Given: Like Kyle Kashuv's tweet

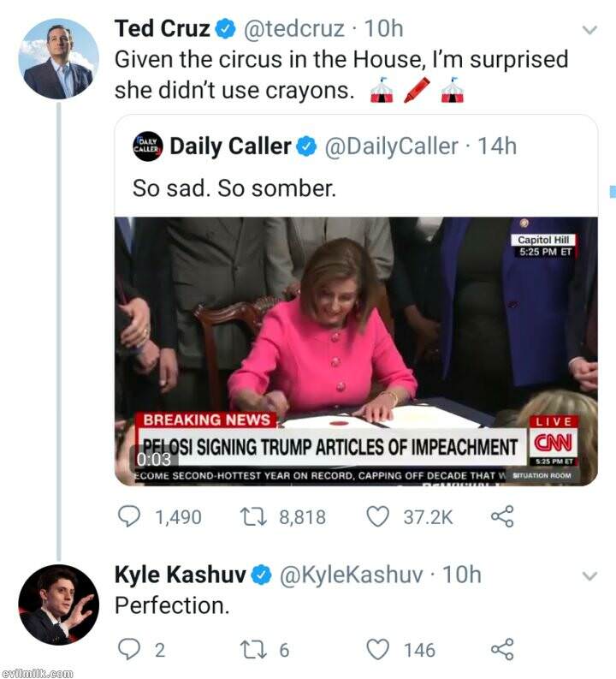Looking at the screenshot, I should click(378, 650).
